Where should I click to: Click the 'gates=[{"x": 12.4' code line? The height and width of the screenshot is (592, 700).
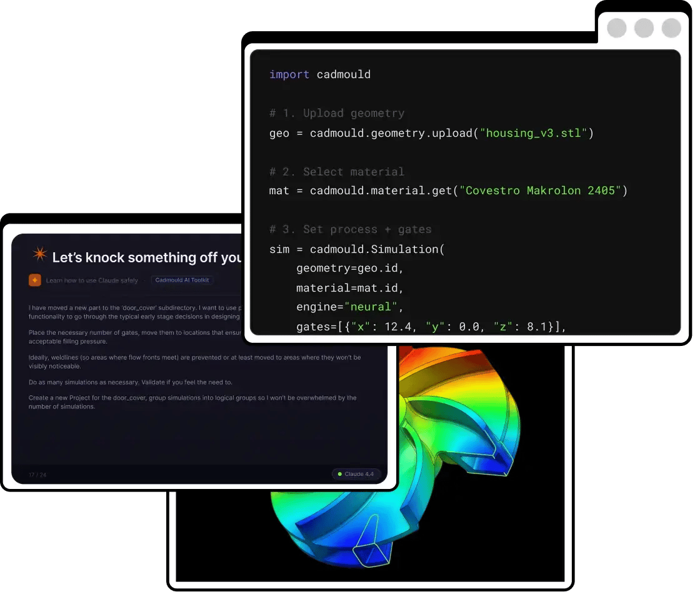coord(431,327)
